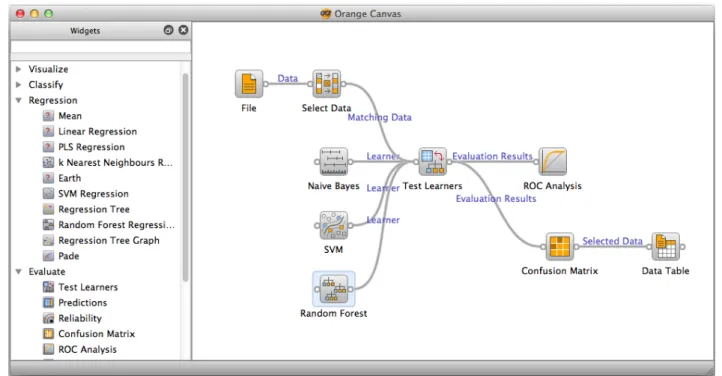This screenshot has height=376, width=722.
Task: Click the Selected Data link label
Action: pyautogui.click(x=612, y=241)
